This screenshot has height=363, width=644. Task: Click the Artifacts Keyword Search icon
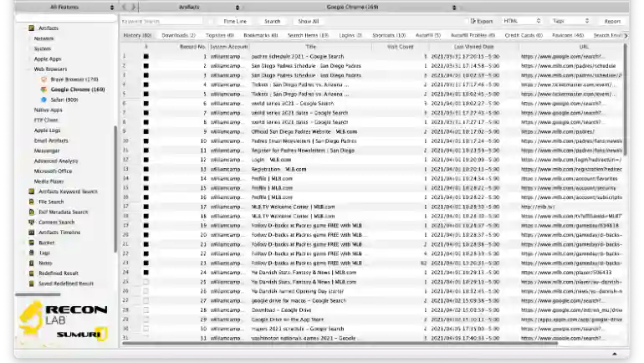32,192
